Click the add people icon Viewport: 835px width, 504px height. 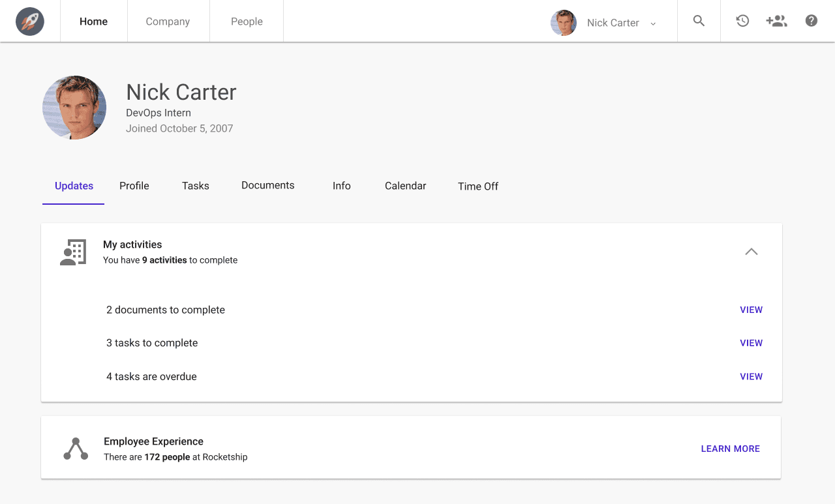coord(776,21)
